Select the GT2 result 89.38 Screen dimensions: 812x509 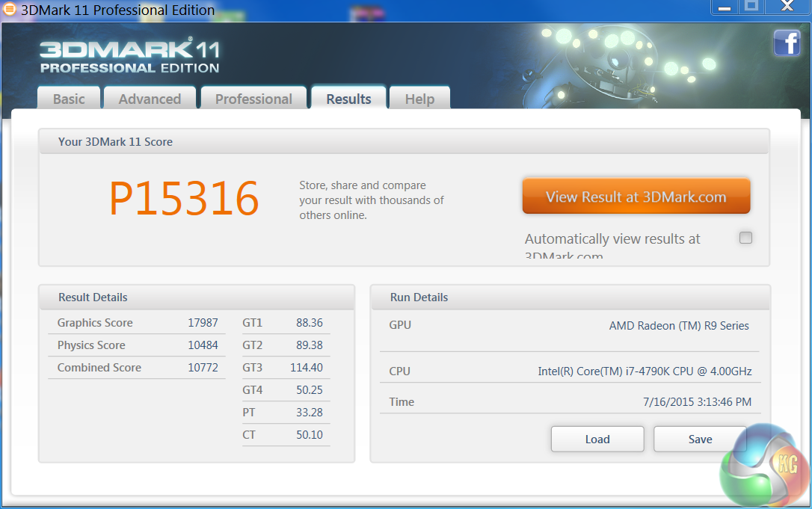(309, 345)
